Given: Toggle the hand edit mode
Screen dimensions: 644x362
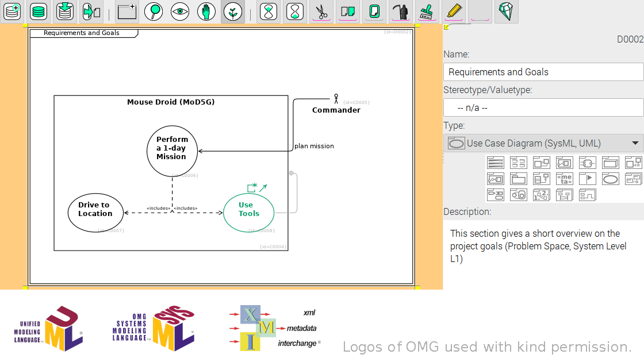Looking at the screenshot, I should coord(206,11).
